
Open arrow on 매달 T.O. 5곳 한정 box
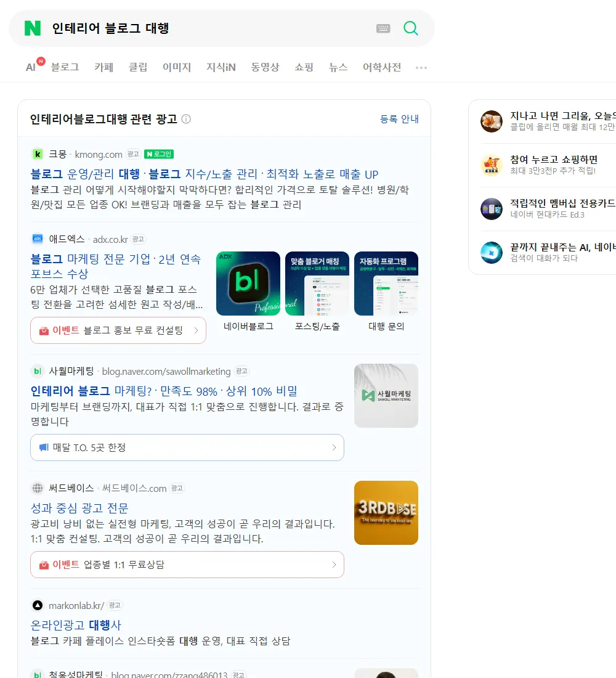(x=334, y=447)
